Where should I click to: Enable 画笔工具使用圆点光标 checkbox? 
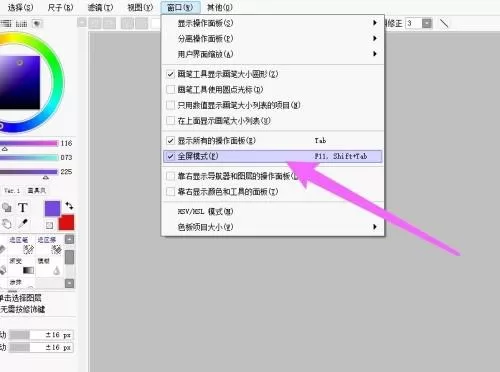(170, 89)
